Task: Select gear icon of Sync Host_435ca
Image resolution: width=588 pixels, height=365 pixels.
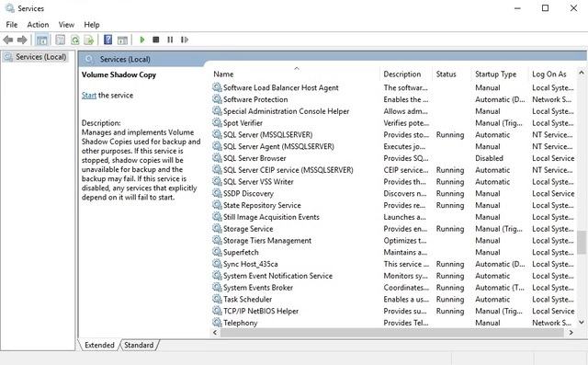Action: (x=217, y=264)
